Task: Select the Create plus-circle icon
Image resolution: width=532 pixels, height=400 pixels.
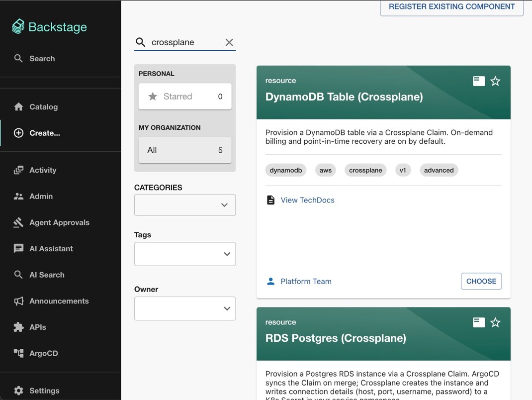Action: (19, 133)
